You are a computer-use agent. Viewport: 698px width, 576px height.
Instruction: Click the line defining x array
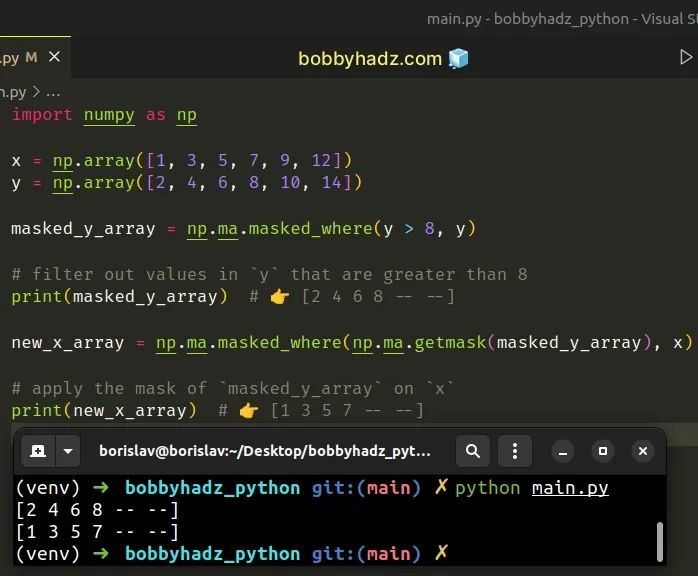(x=182, y=160)
